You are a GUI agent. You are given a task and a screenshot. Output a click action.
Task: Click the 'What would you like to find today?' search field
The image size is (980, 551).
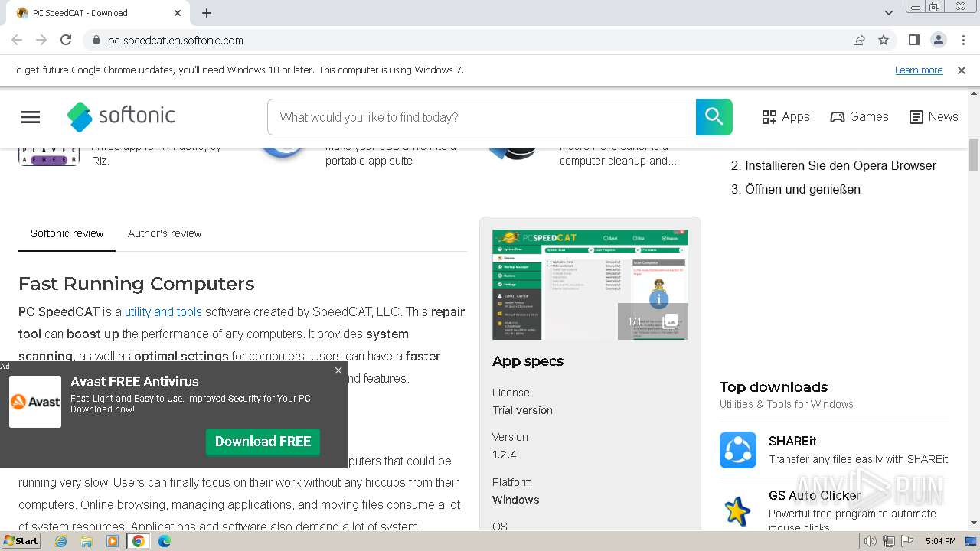click(482, 117)
